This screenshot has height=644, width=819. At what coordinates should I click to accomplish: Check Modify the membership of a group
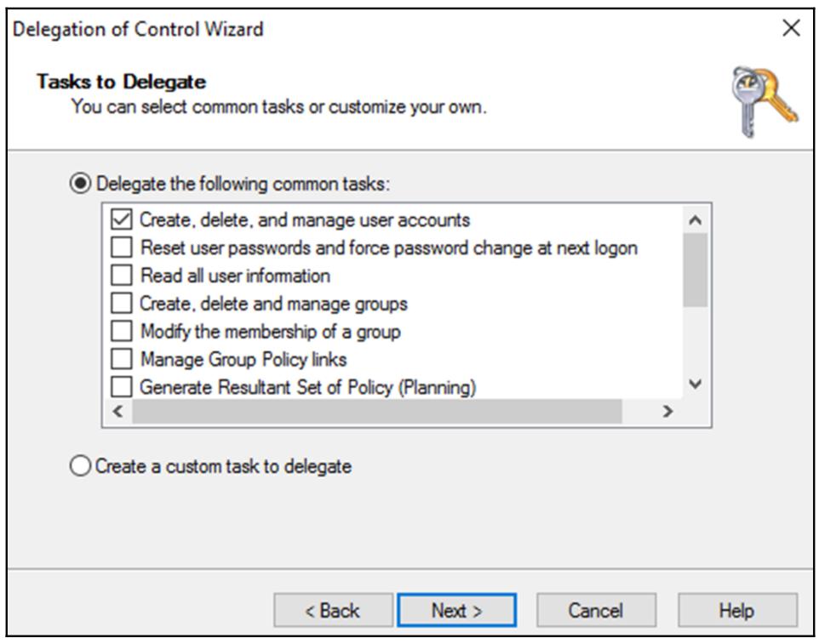pos(123,331)
